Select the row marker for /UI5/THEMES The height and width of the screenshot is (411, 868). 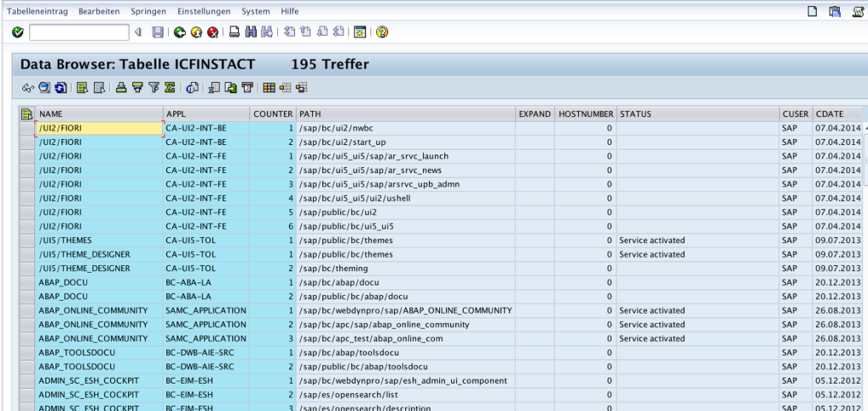(x=26, y=240)
